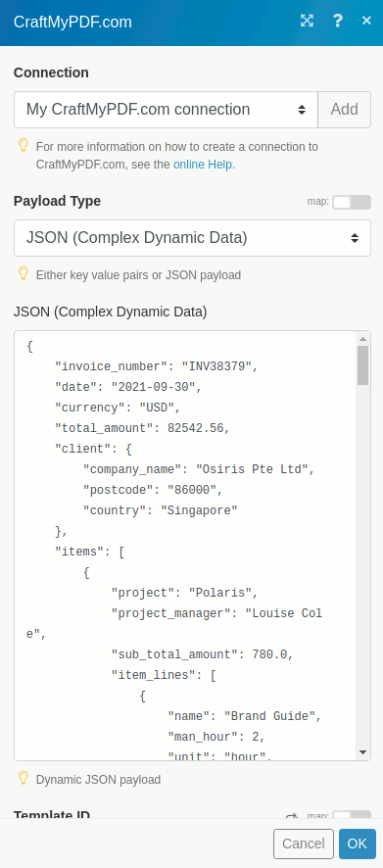Click the lightbulb hint beside connection info
The image size is (383, 868).
click(24, 146)
